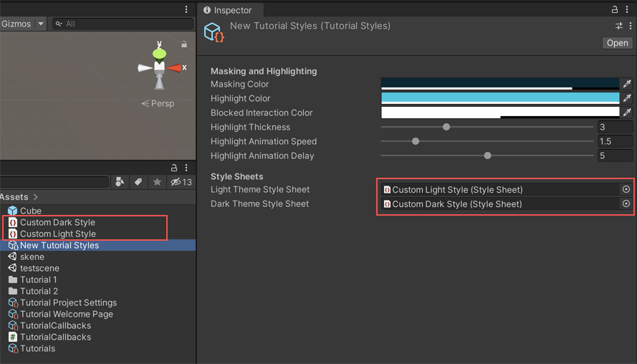Click the Highlight Thickness value field
The height and width of the screenshot is (364, 637).
point(615,127)
